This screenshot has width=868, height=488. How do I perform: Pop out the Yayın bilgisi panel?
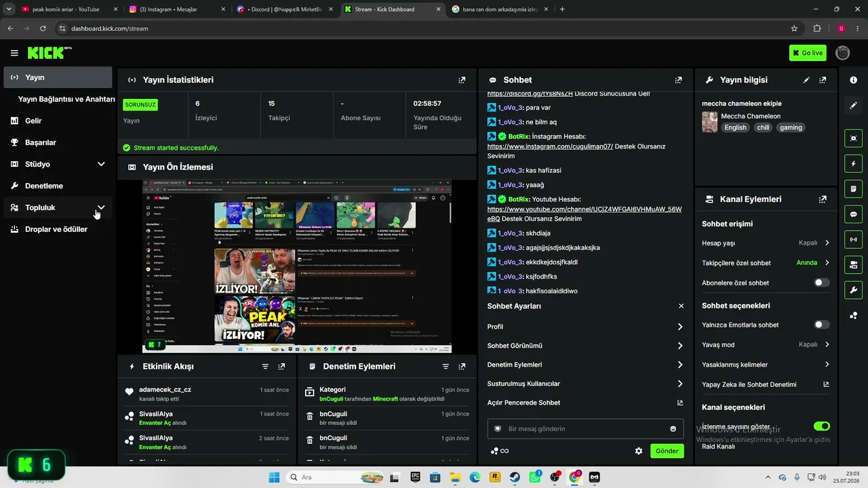pyautogui.click(x=823, y=80)
